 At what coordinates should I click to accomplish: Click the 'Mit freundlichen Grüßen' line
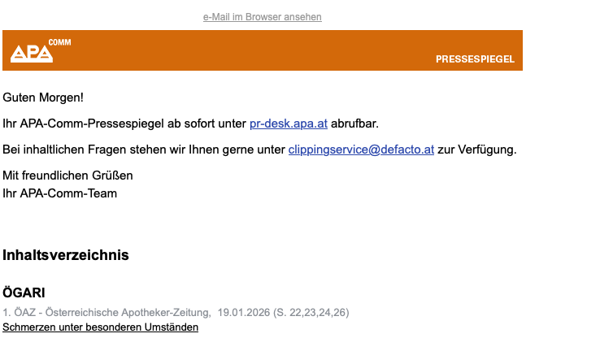pyautogui.click(x=67, y=175)
